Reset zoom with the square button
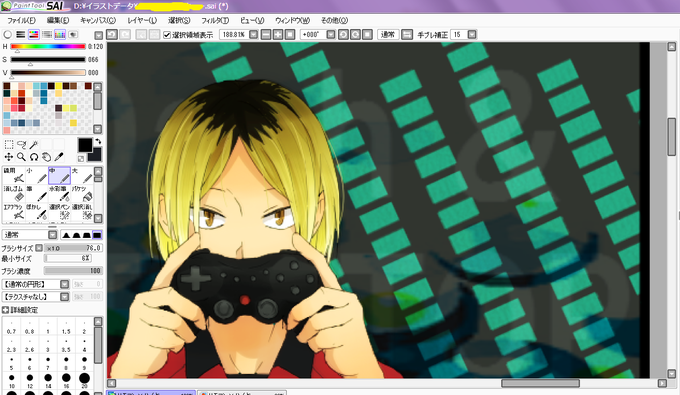680x395 pixels. tap(290, 34)
